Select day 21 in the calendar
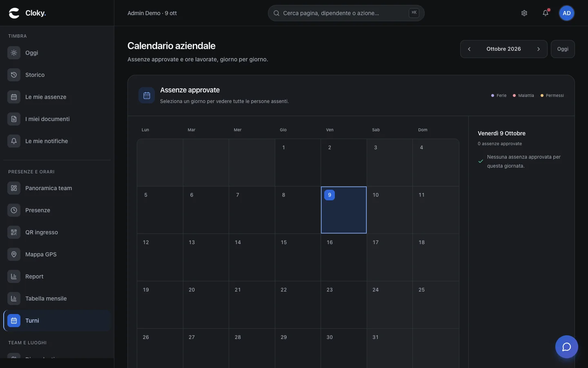Image resolution: width=588 pixels, height=368 pixels. coord(252,305)
